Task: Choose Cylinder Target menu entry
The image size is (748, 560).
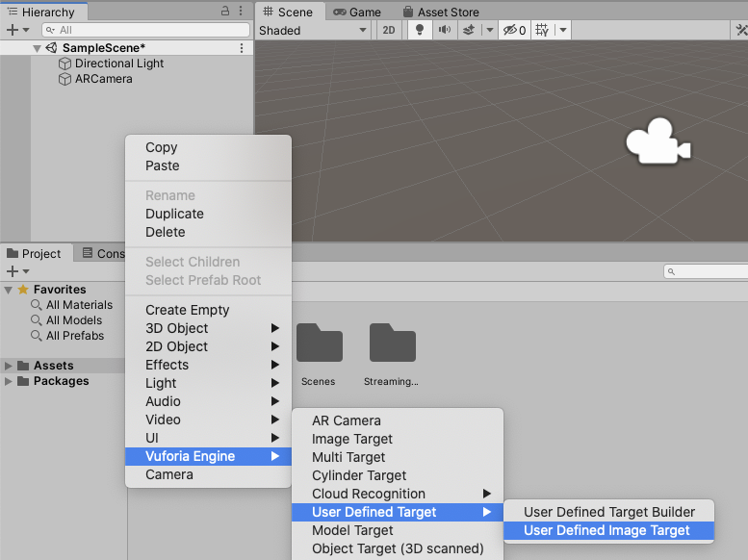Action: click(x=398, y=475)
